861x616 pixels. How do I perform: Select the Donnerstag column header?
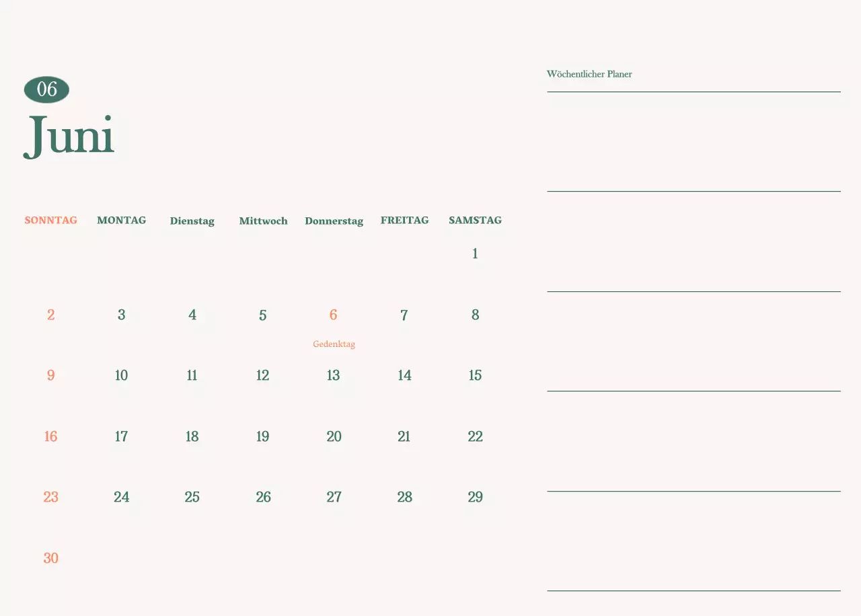click(334, 221)
